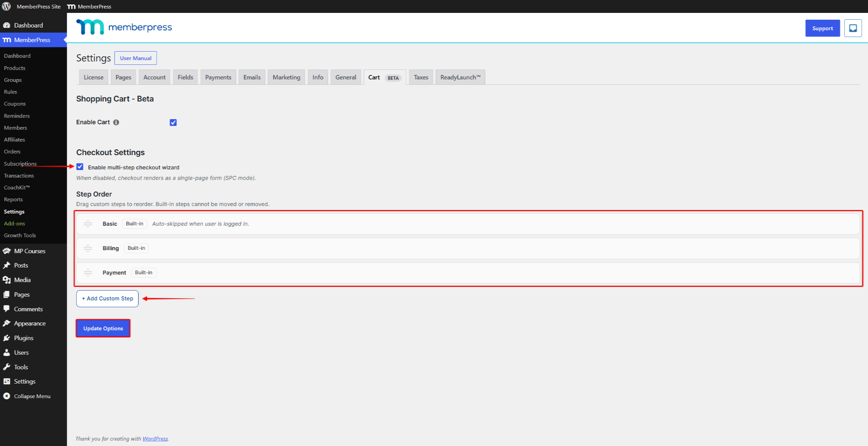
Task: Click the MemberPress icon in the admin bar
Action: [71, 6]
